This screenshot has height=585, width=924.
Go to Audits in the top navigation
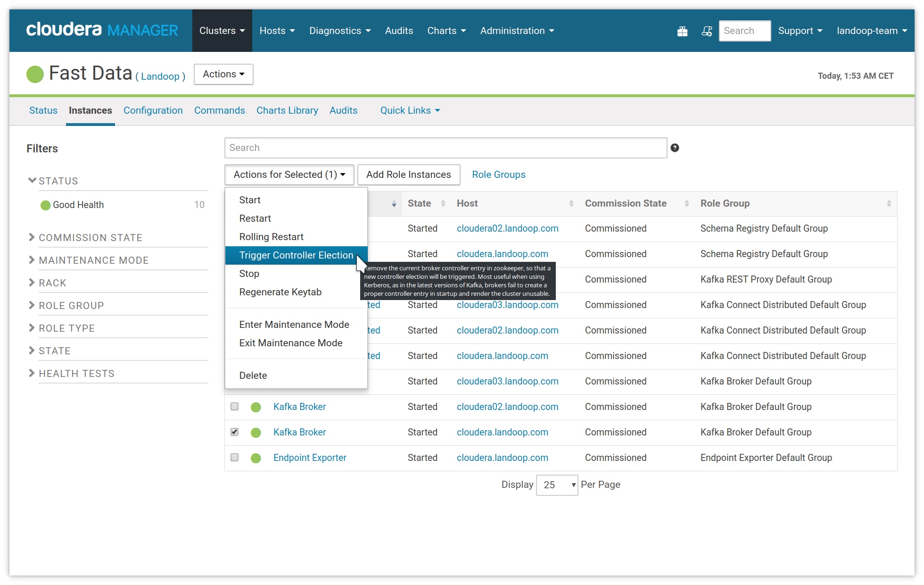pos(399,31)
